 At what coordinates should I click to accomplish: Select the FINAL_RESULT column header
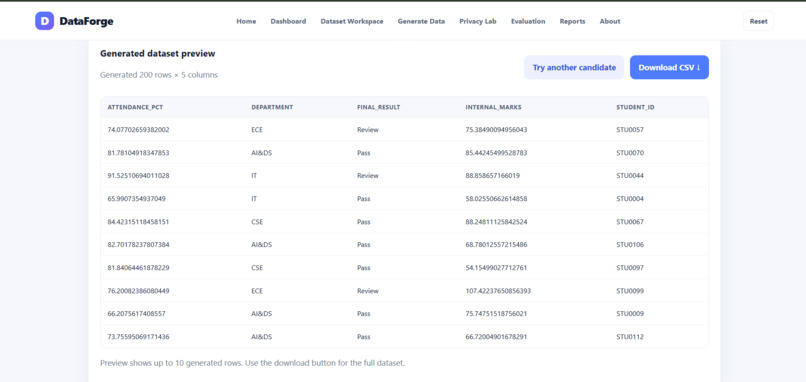click(x=378, y=107)
